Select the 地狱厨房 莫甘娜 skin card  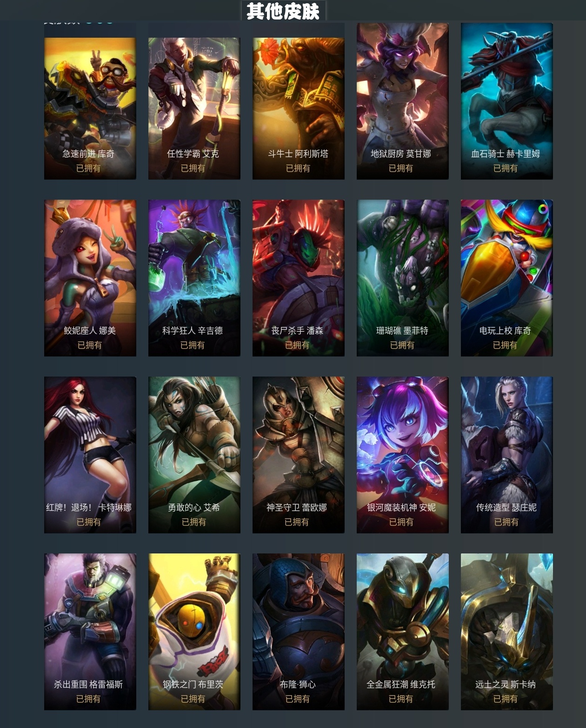pyautogui.click(x=403, y=101)
